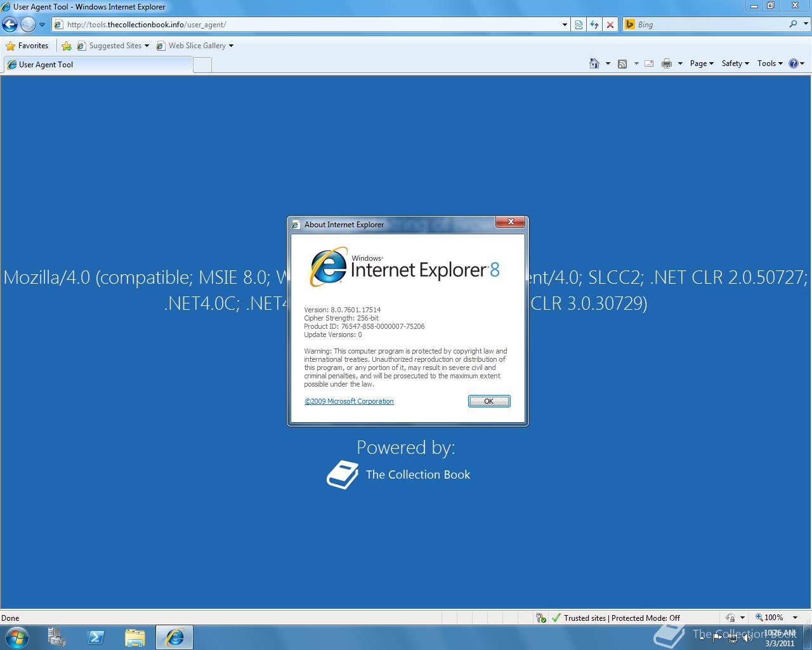This screenshot has width=812, height=650.
Task: Open the Page menu
Action: pos(702,63)
